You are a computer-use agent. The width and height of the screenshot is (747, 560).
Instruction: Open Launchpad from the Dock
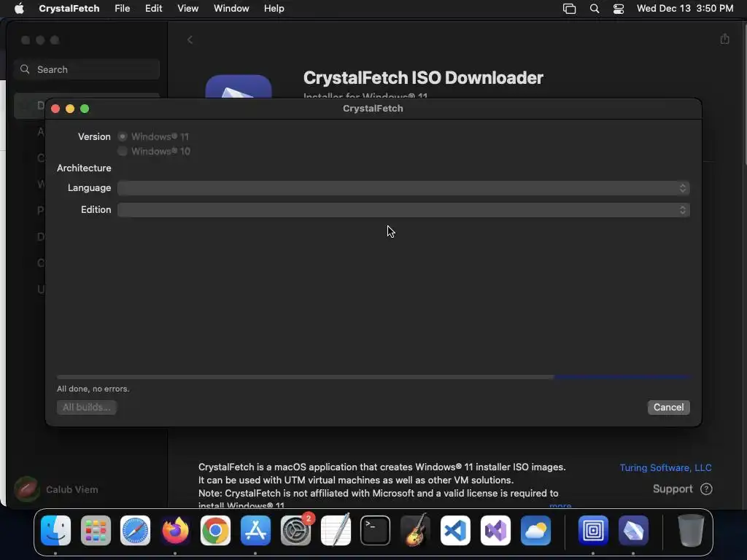click(x=96, y=530)
